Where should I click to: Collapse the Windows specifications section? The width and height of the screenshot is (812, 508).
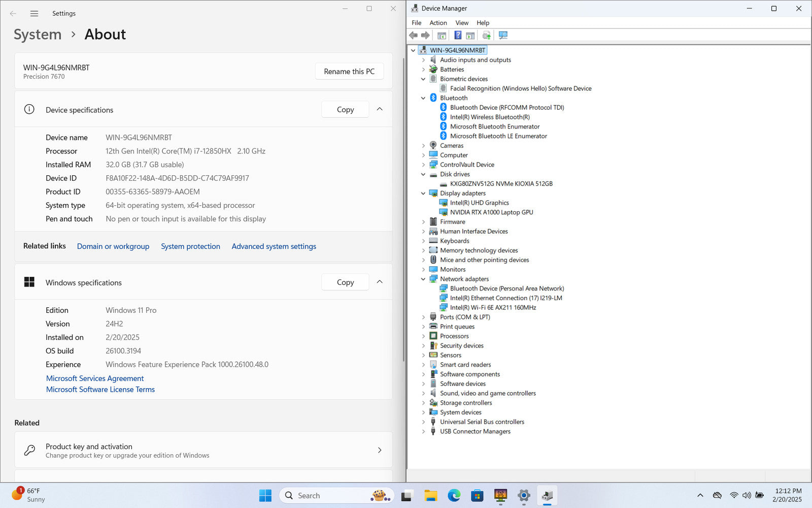[380, 282]
